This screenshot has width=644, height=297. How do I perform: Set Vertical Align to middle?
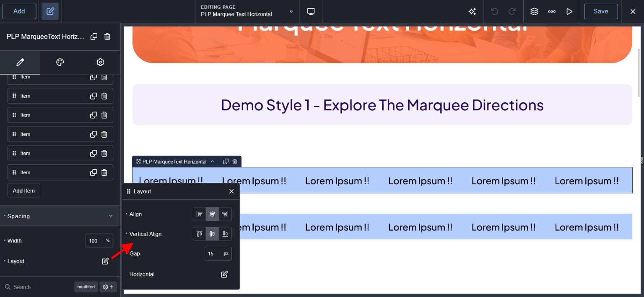pyautogui.click(x=212, y=234)
